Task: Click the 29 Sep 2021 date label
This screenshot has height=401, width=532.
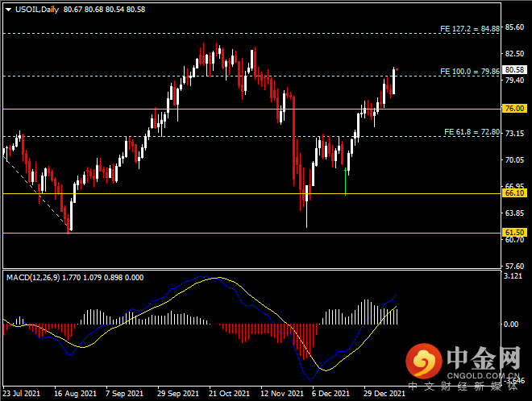Action: [178, 394]
